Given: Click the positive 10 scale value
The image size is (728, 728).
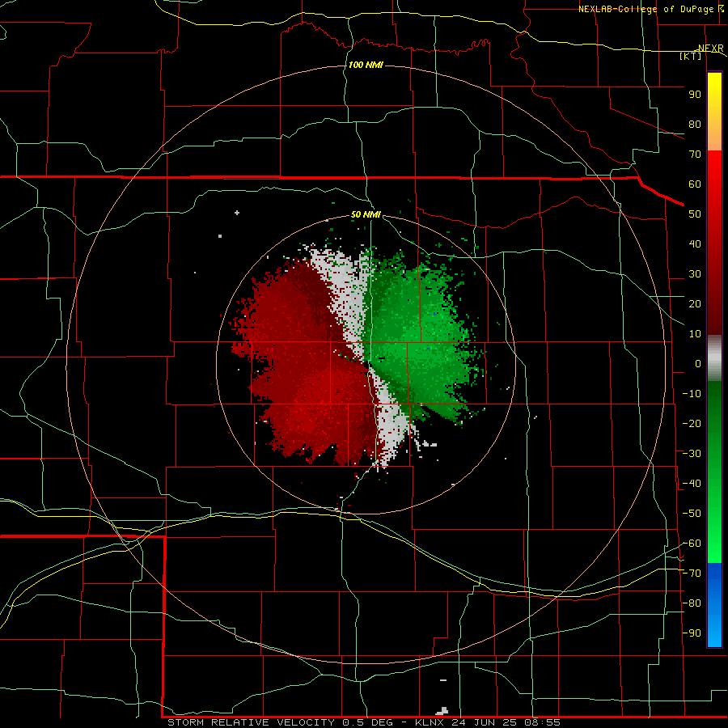Looking at the screenshot, I should pos(695,334).
